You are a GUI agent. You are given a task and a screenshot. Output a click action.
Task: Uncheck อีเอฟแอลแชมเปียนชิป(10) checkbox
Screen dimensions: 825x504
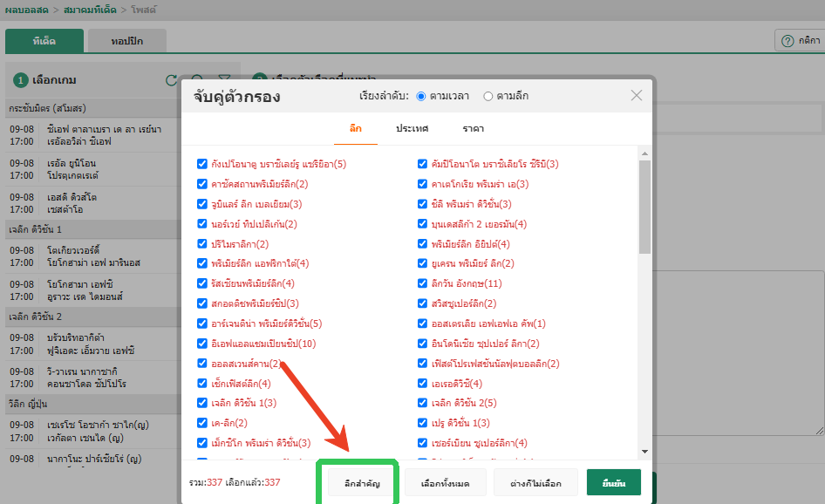(x=202, y=344)
